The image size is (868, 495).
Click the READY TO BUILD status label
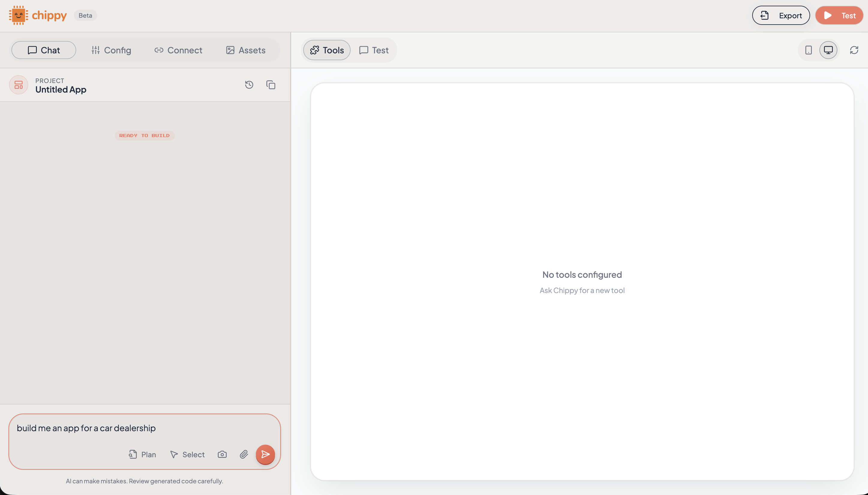(145, 135)
